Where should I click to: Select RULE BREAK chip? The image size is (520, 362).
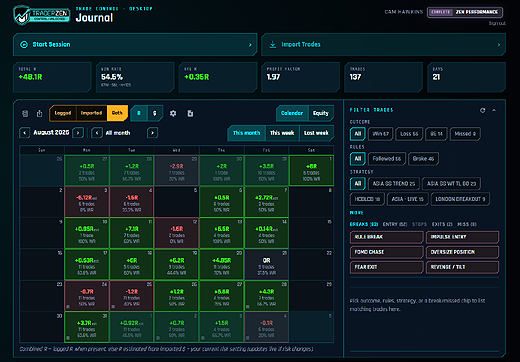point(387,237)
